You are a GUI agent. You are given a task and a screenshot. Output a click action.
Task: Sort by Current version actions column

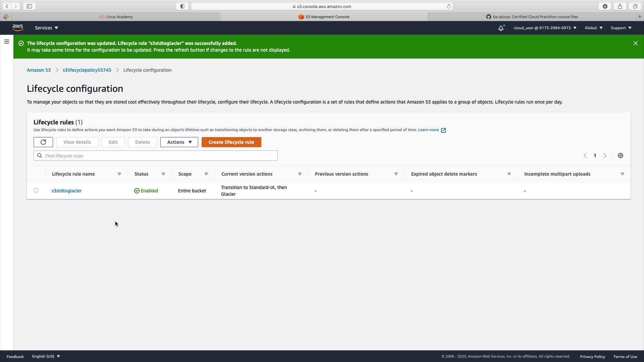[x=300, y=174]
